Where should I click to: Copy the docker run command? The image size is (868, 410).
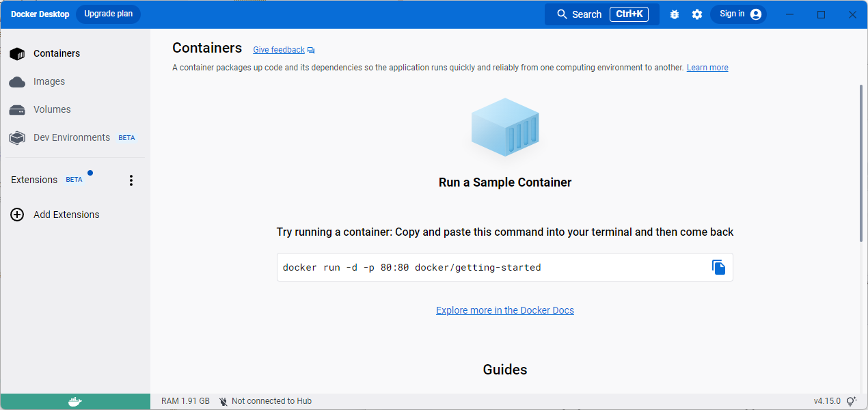click(x=718, y=267)
